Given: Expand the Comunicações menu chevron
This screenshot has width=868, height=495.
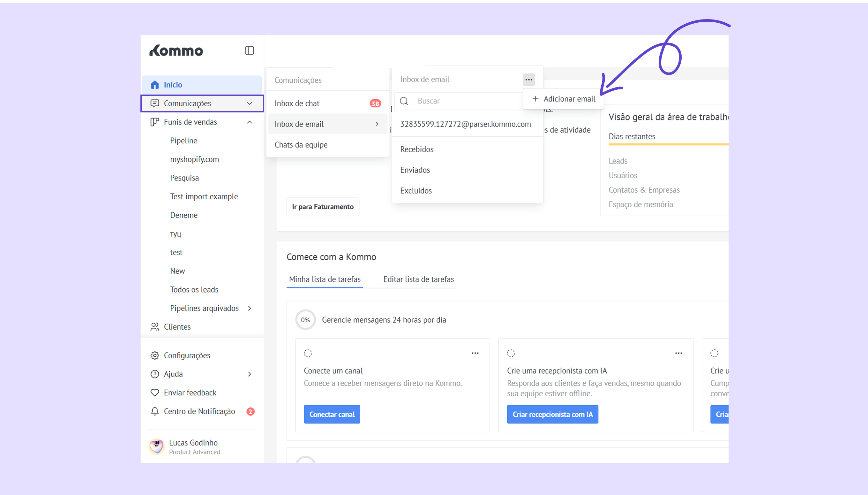Looking at the screenshot, I should click(x=250, y=103).
